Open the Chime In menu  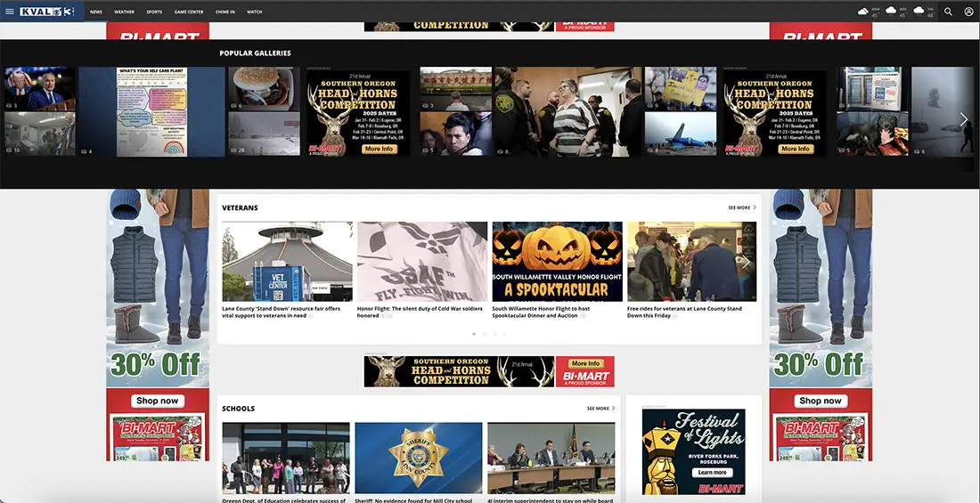pos(225,12)
